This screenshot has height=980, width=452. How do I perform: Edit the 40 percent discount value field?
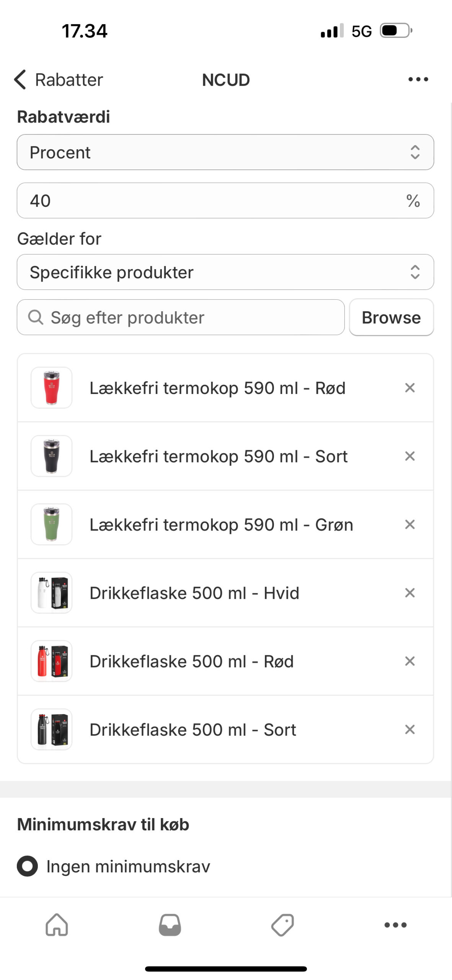(214, 201)
